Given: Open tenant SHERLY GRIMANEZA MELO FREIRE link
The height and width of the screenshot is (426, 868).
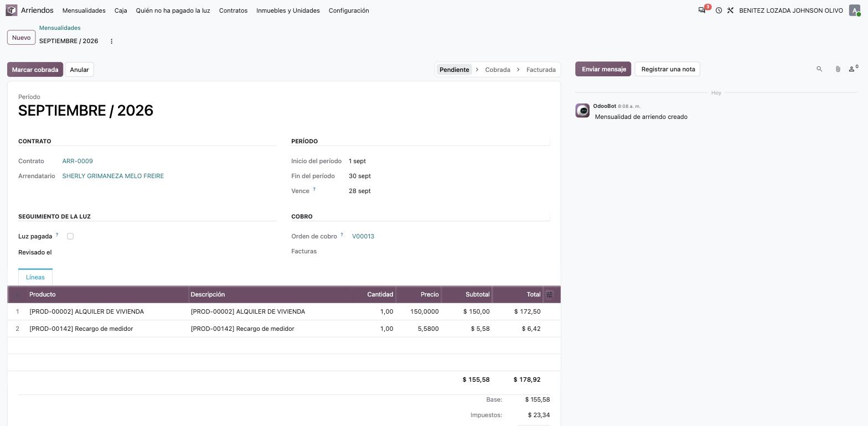Looking at the screenshot, I should pyautogui.click(x=113, y=176).
